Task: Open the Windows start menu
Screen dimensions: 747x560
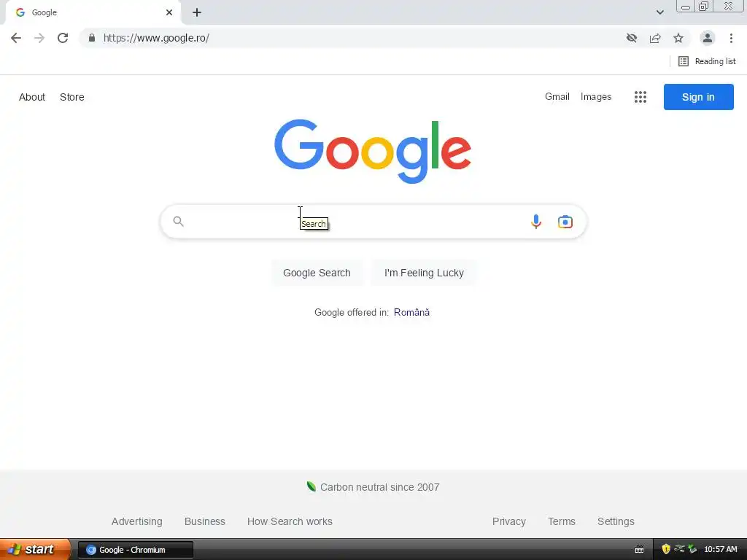Action: point(34,550)
